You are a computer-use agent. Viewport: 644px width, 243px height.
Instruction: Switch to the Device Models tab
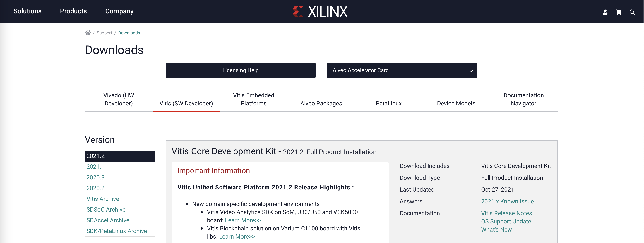[x=456, y=103]
